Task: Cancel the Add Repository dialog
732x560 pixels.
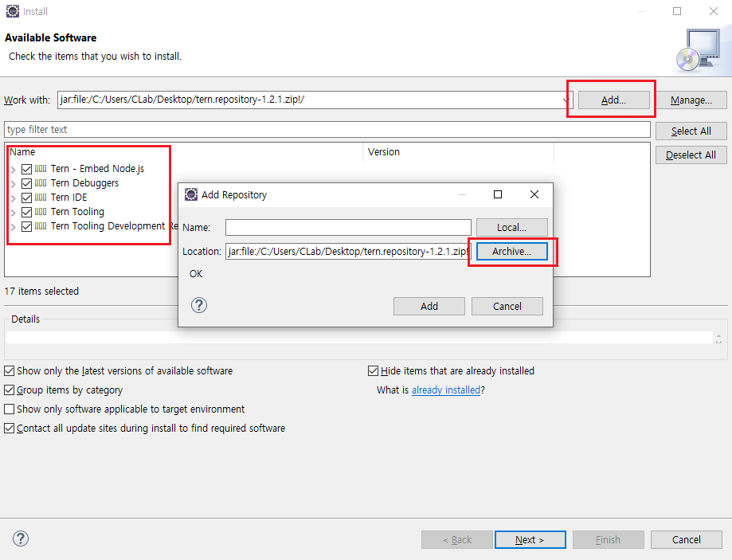Action: pyautogui.click(x=507, y=307)
